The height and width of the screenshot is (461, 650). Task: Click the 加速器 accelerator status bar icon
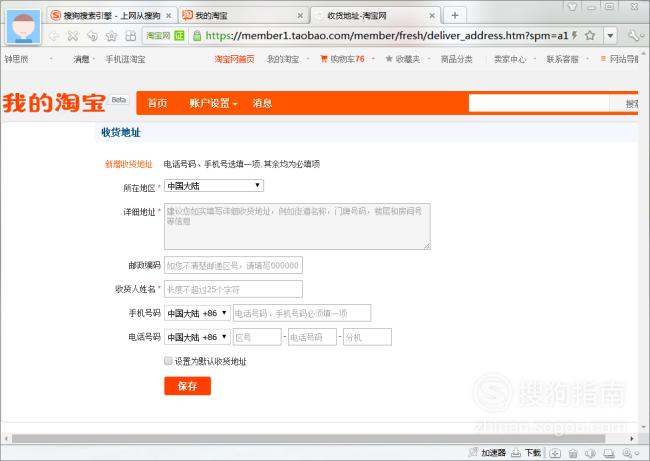pyautogui.click(x=487, y=453)
